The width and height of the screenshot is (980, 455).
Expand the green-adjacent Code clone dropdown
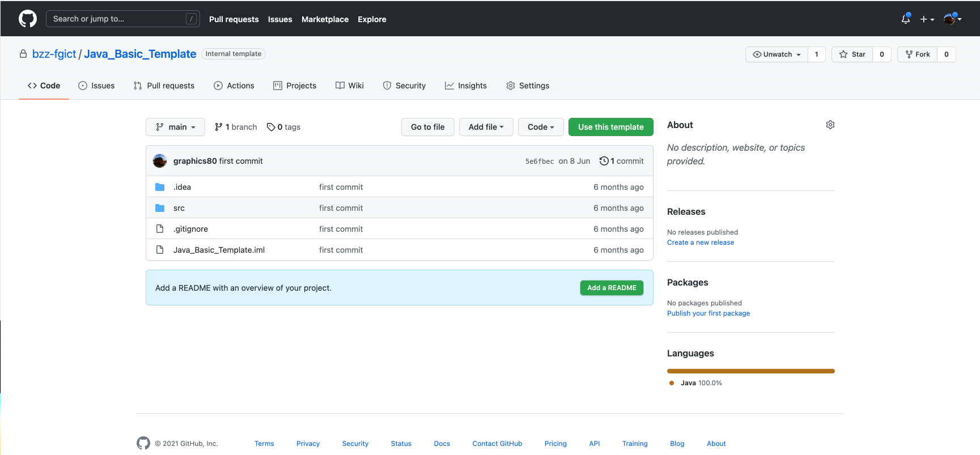tap(540, 127)
